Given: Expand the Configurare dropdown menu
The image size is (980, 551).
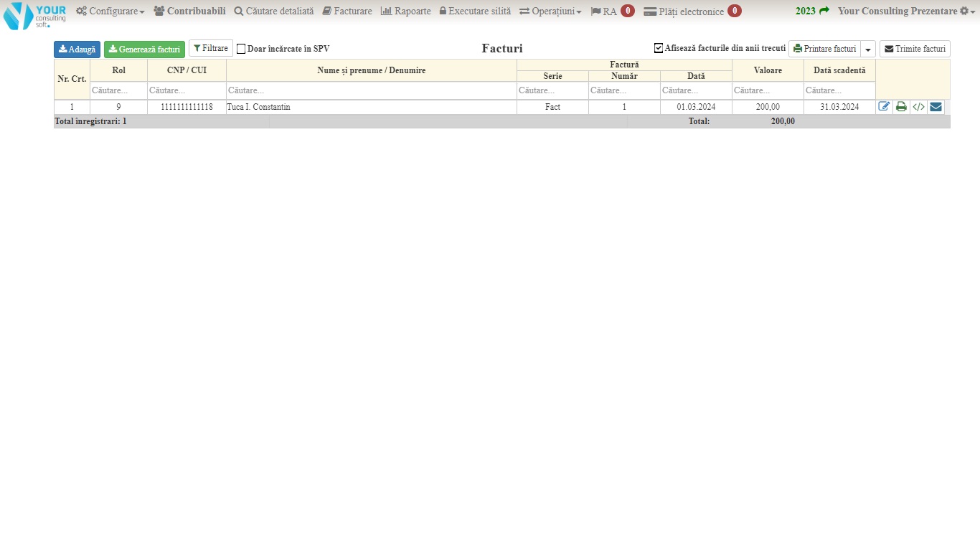Looking at the screenshot, I should 110,11.
